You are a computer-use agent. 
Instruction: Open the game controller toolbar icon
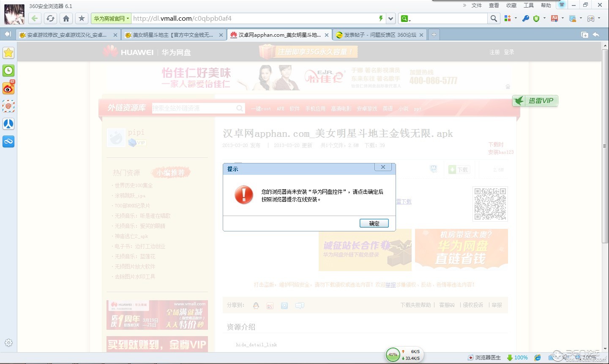[x=591, y=19]
